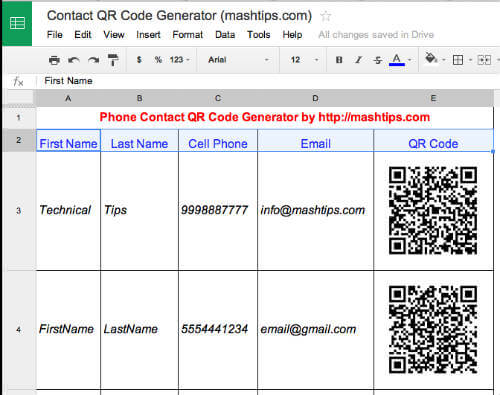The height and width of the screenshot is (395, 500).
Task: Click the formula bar containing First Name
Action: 267,81
